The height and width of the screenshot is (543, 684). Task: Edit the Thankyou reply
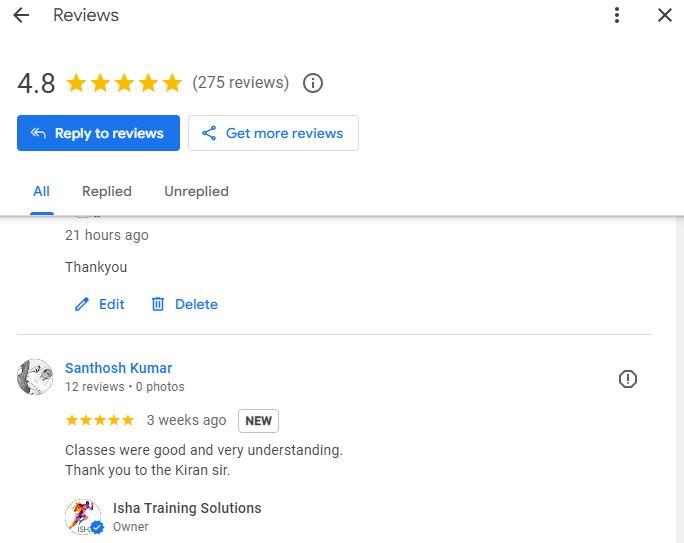tap(99, 304)
